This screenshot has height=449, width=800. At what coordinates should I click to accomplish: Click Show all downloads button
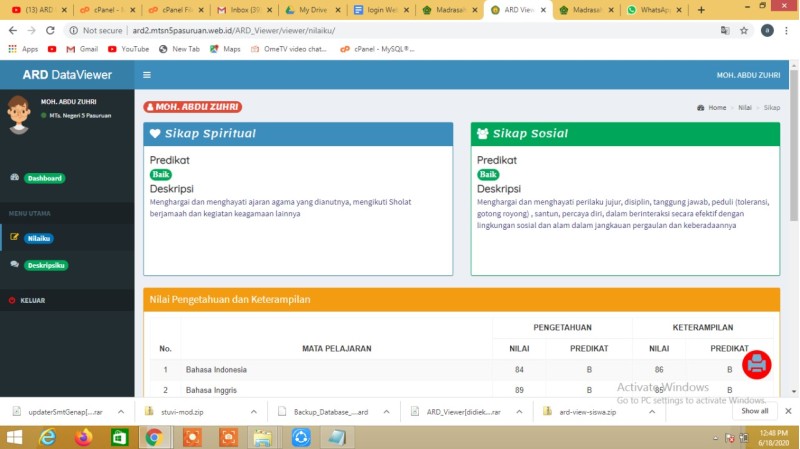[755, 411]
